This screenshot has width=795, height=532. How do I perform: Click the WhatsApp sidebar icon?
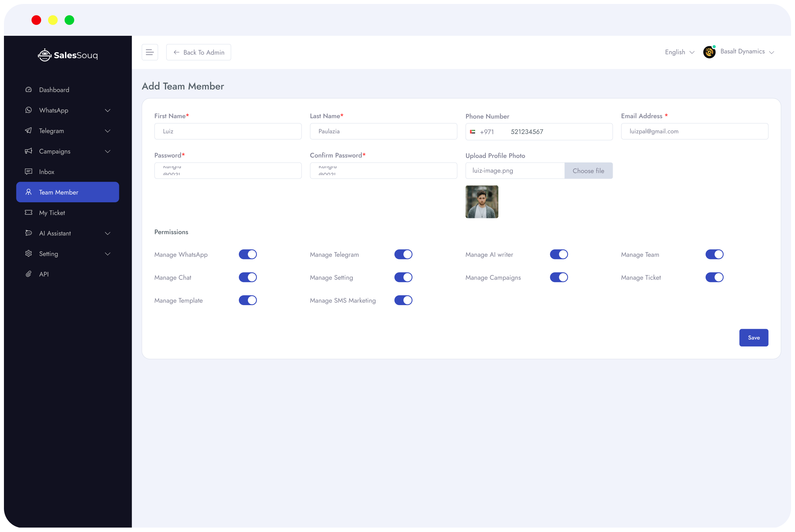(29, 110)
